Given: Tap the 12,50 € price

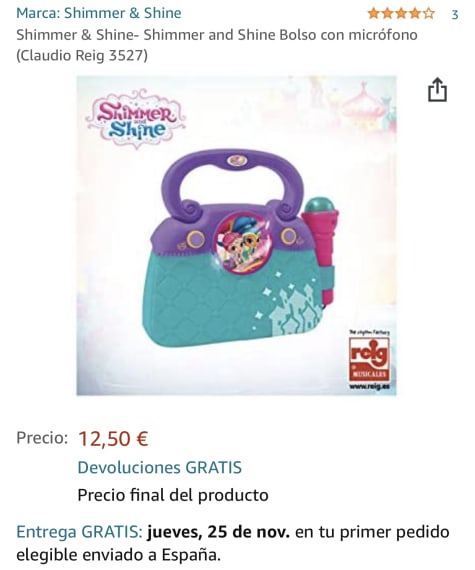Looking at the screenshot, I should pos(113,438).
